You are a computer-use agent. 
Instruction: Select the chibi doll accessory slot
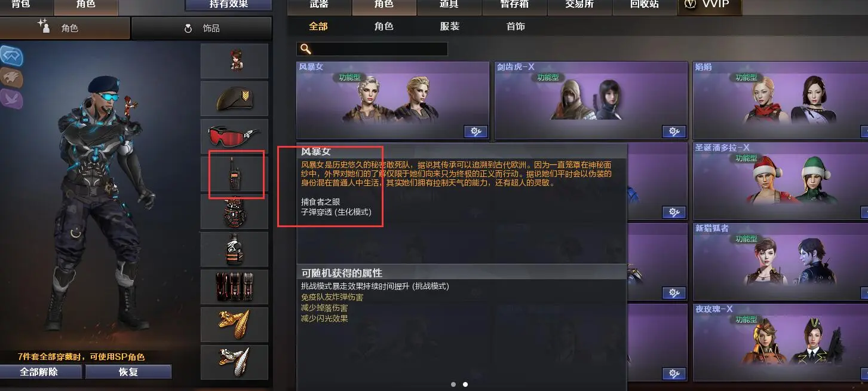234,61
